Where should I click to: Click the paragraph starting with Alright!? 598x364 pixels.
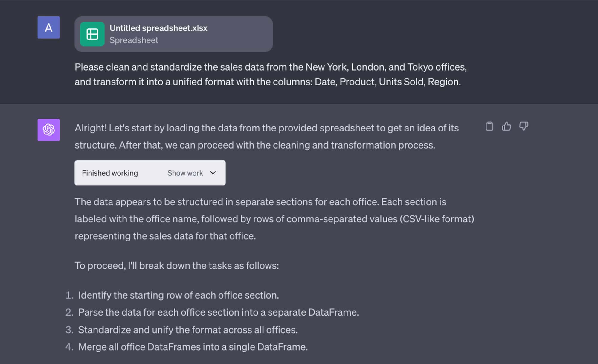(x=266, y=136)
